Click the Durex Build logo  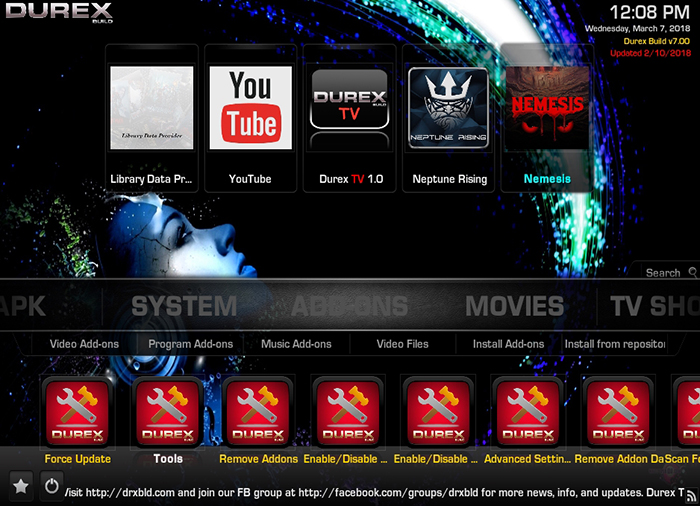[59, 12]
